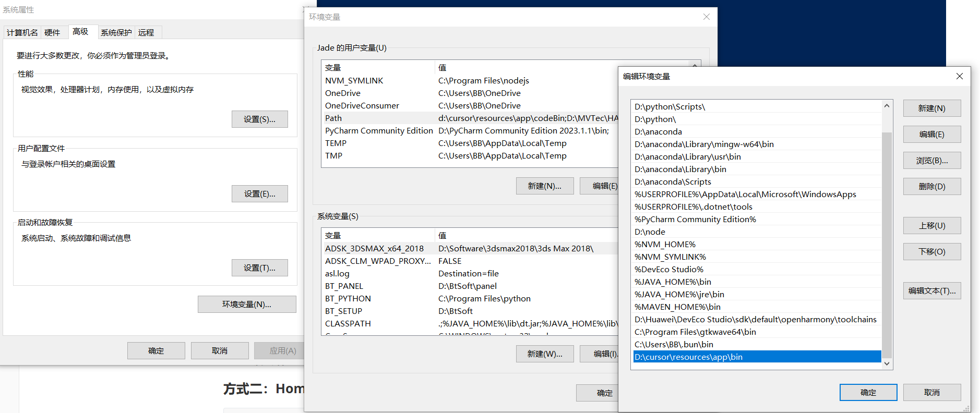Viewport: 980px width, 413px height.
Task: Click 编辑文本(T)... button
Action: (931, 291)
